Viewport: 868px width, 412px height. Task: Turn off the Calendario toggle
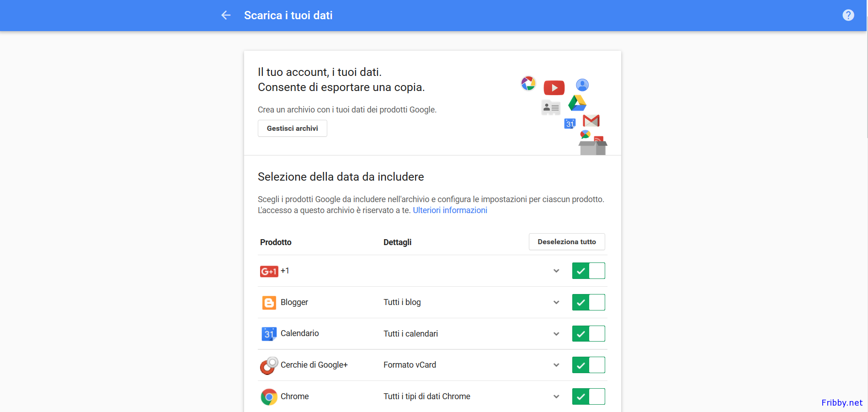click(588, 334)
